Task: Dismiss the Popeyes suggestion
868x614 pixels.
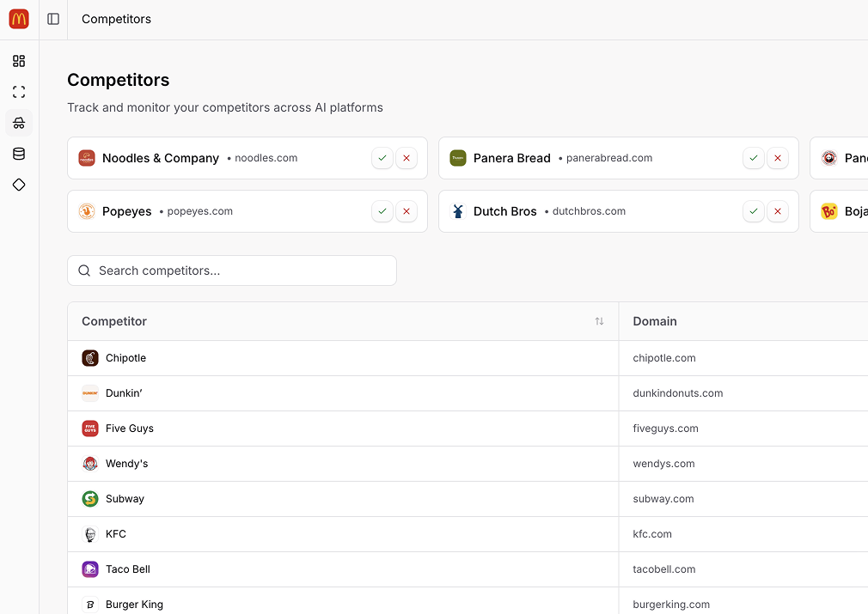Action: [406, 211]
